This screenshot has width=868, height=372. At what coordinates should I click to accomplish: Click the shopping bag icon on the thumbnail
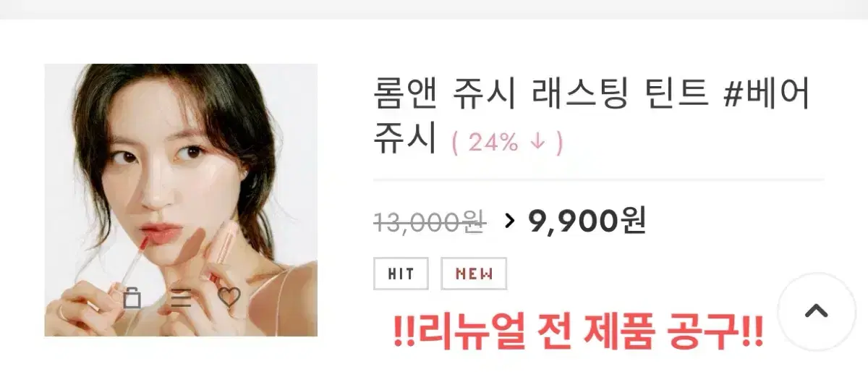point(132,297)
